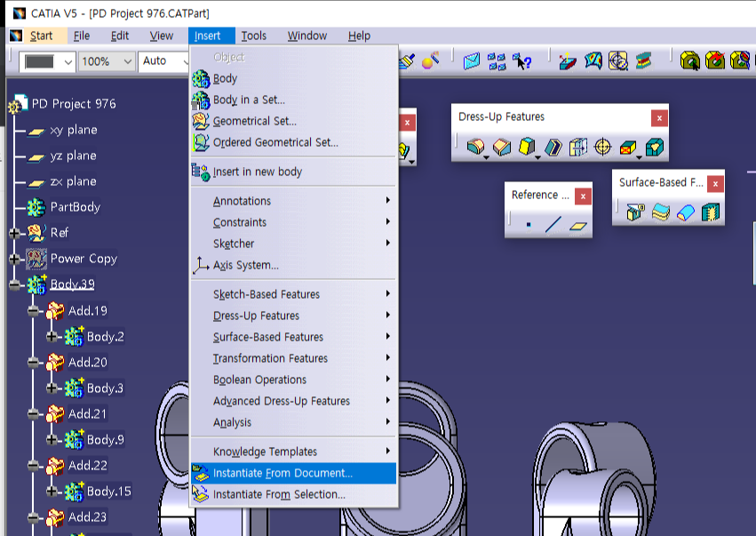Select the Line tool in Reference toolbar
The height and width of the screenshot is (536, 756).
tap(553, 224)
